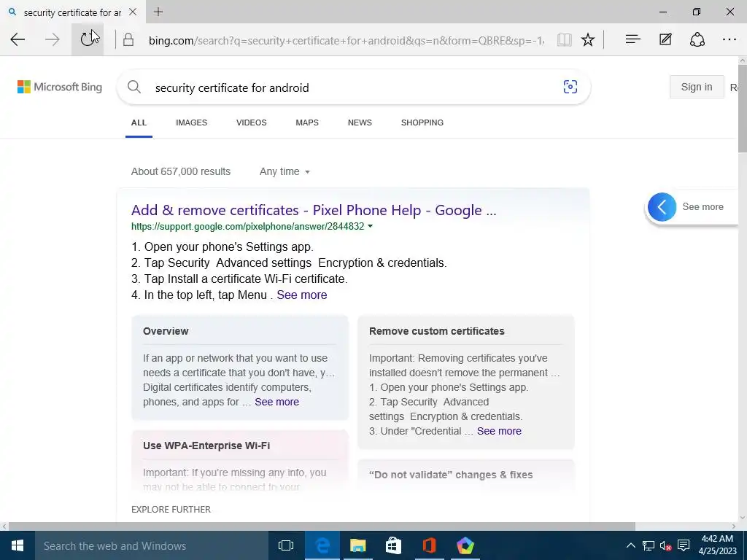Click the About 657,000 results text

tap(181, 171)
